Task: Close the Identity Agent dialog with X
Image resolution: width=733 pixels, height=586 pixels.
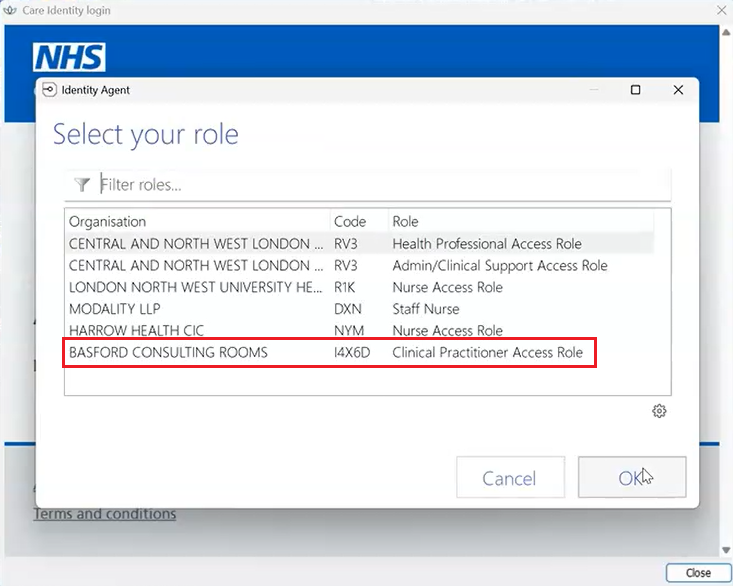Action: 678,90
